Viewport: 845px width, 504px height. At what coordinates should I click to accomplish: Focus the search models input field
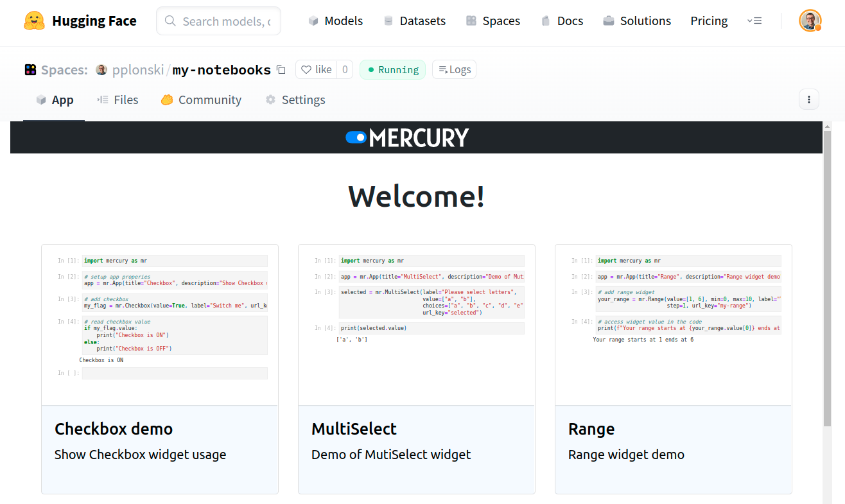[218, 21]
